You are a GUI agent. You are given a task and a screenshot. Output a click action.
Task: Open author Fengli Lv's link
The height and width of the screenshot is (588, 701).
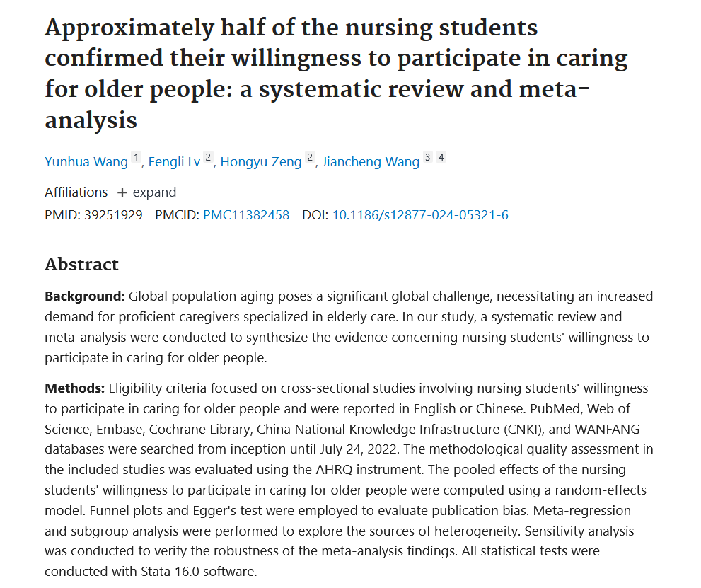pyautogui.click(x=174, y=162)
